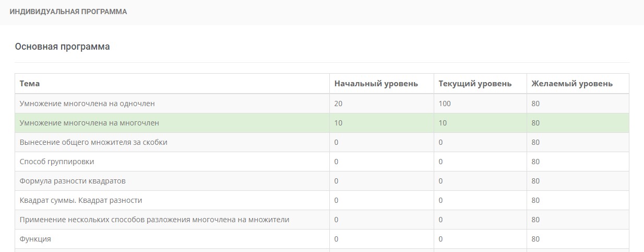The width and height of the screenshot is (644, 252).
Task: Click the "Функция" topic row
Action: click(35, 239)
